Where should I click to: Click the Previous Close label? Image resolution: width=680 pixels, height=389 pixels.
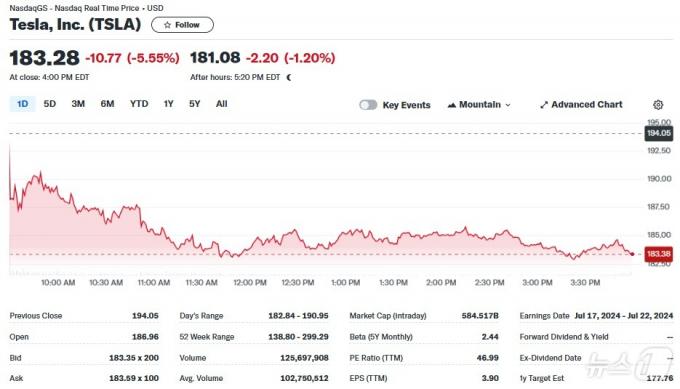tap(36, 316)
